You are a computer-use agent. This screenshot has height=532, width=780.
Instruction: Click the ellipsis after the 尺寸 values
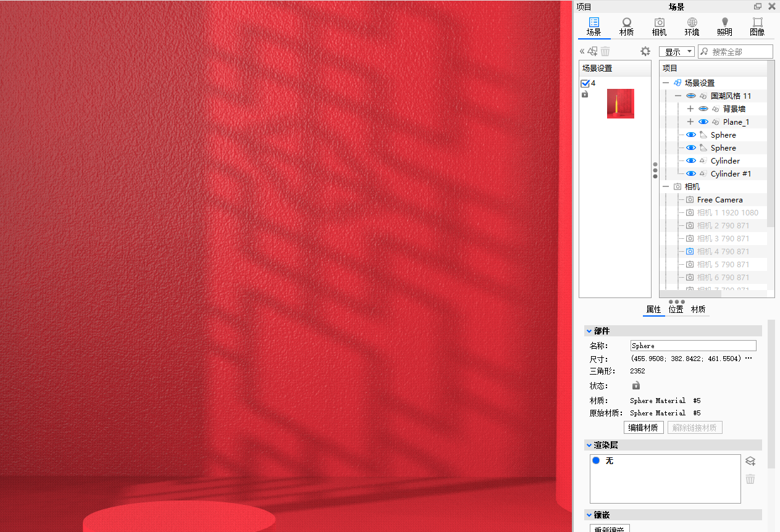click(x=749, y=359)
